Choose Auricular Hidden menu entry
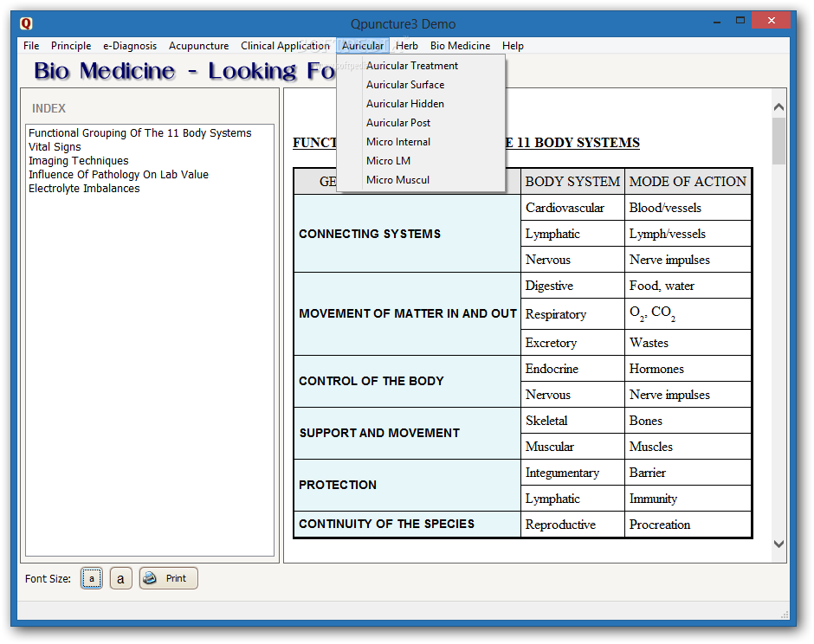814x644 pixels. point(421,104)
